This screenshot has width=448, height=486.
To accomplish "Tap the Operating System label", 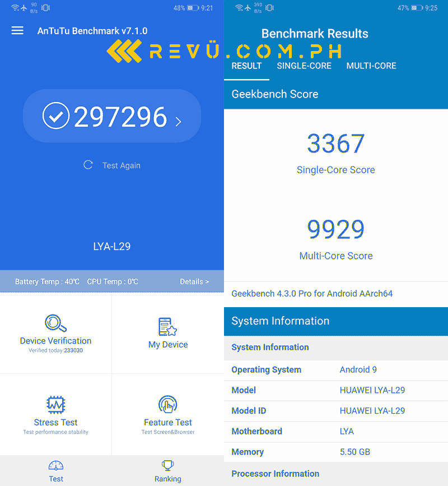I will coord(266,370).
